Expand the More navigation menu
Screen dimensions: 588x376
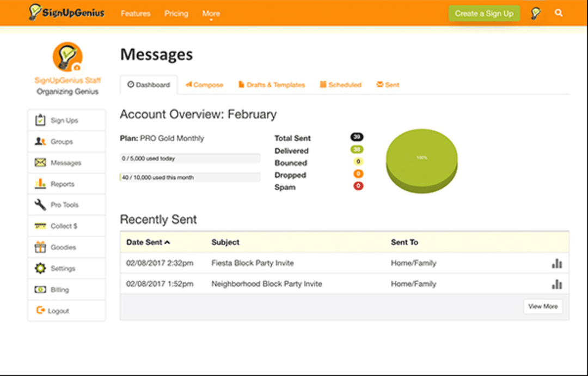(211, 13)
